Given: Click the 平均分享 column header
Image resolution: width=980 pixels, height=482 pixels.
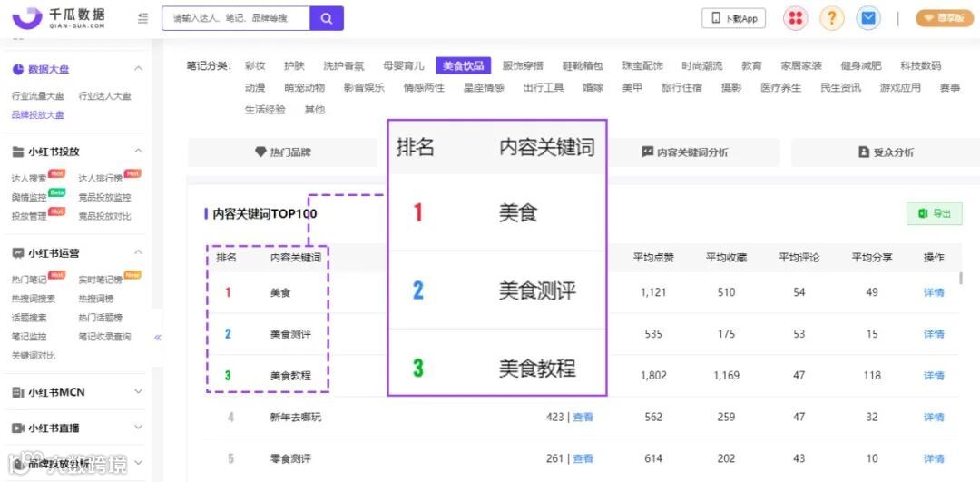Looking at the screenshot, I should [x=872, y=258].
